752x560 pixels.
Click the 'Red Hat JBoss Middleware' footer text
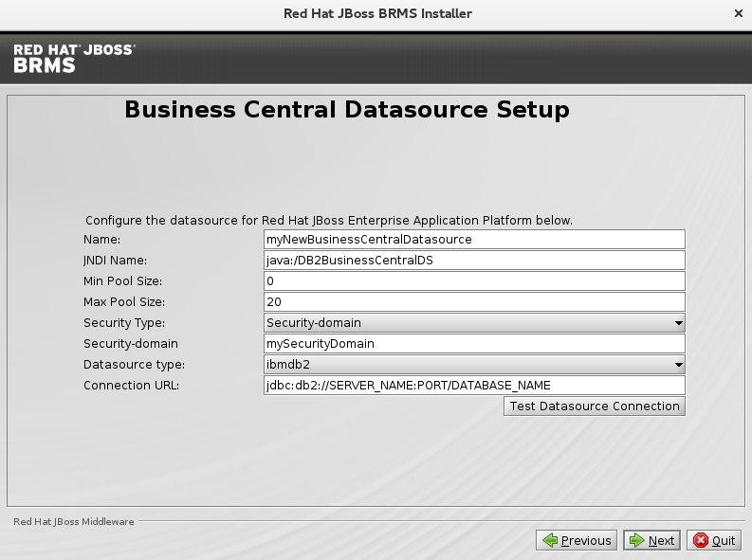click(74, 522)
